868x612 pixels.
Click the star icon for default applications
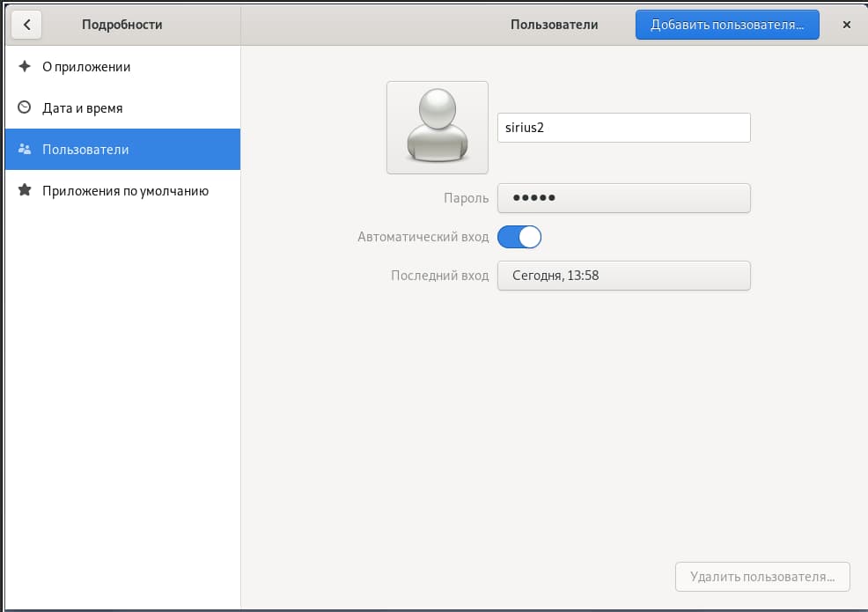click(x=25, y=190)
